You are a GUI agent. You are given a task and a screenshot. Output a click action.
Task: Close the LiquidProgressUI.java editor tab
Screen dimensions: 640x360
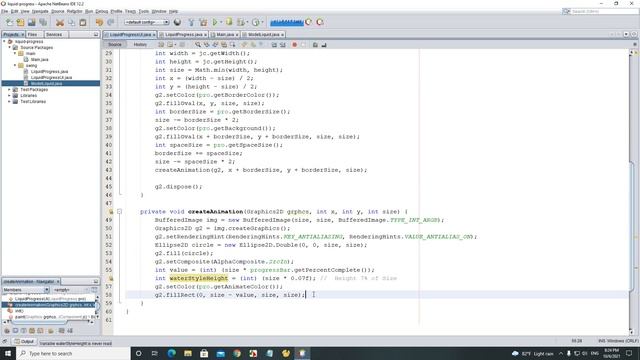154,35
